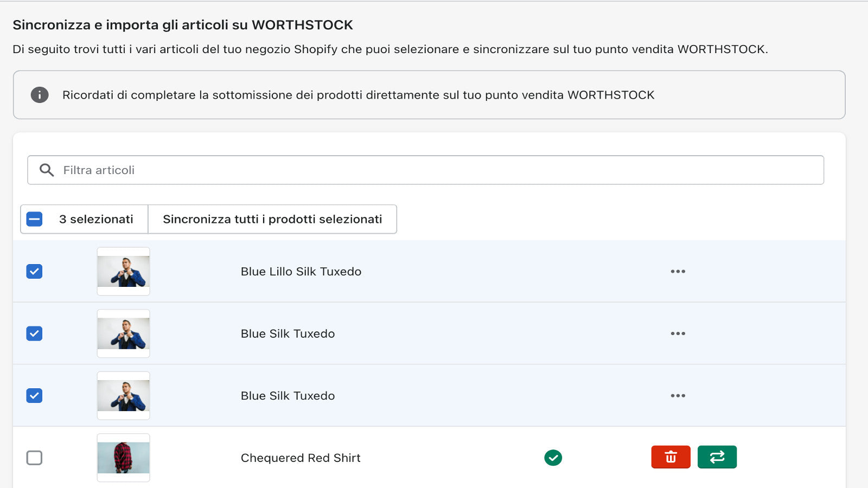This screenshot has height=488, width=868.
Task: Open the three-dot menu for the third tuxedo row
Action: (x=678, y=396)
